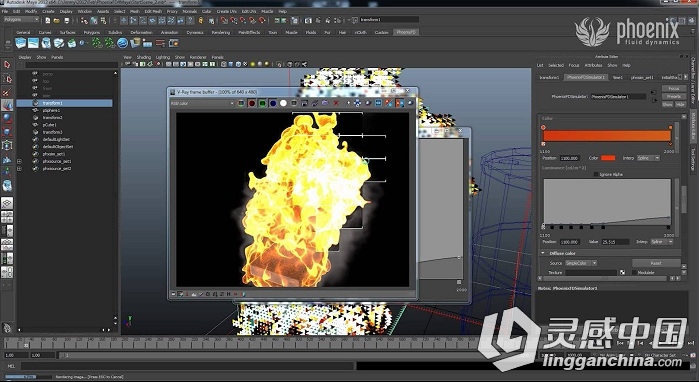Open the Polygons menu set dropdown
The width and height of the screenshot is (699, 382).
tap(21, 20)
